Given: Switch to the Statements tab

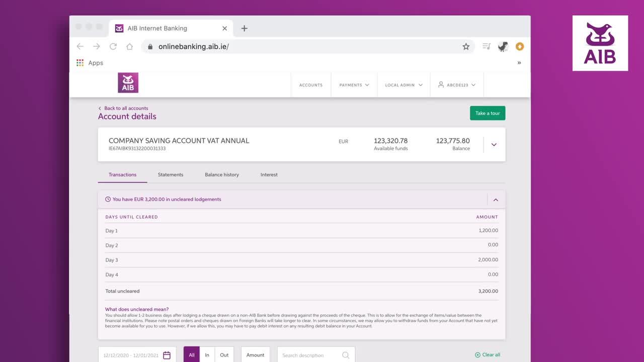Looking at the screenshot, I should point(171,174).
